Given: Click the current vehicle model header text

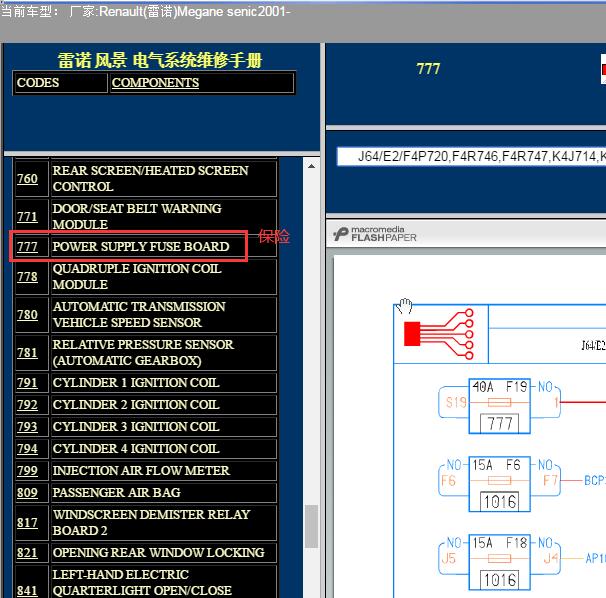Looking at the screenshot, I should pos(145,12).
